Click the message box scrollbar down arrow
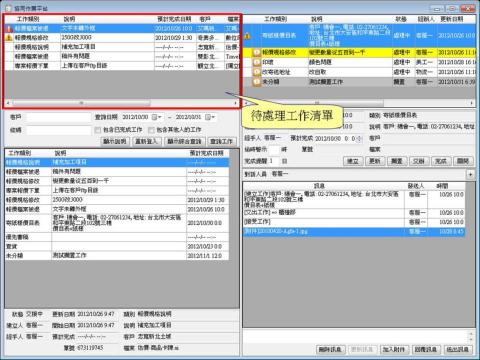 point(471,340)
